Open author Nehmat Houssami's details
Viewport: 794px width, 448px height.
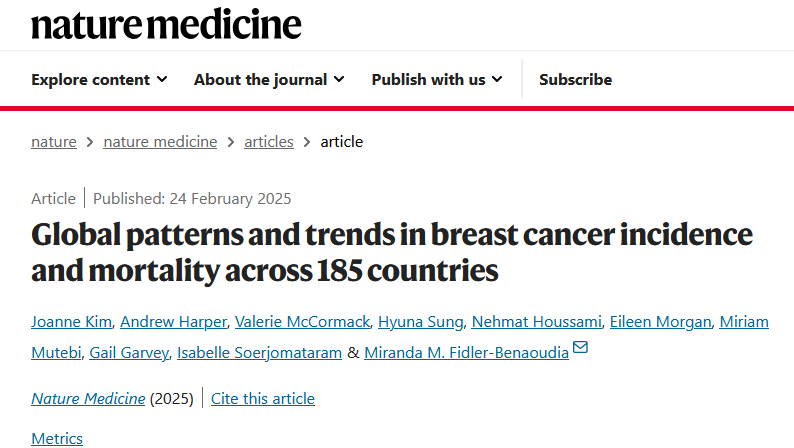[537, 321]
